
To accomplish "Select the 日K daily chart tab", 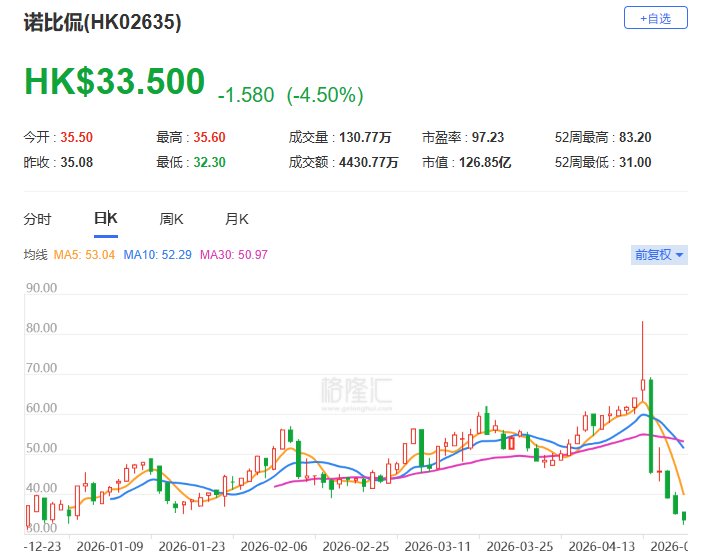I will (106, 219).
